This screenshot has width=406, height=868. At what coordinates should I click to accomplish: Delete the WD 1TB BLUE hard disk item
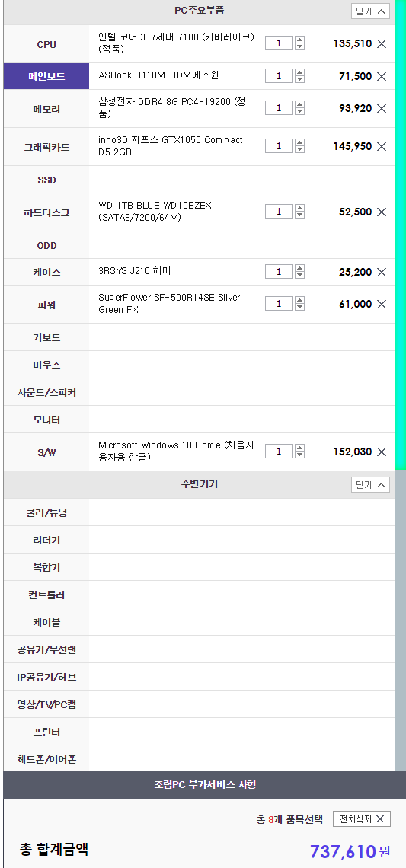[382, 212]
